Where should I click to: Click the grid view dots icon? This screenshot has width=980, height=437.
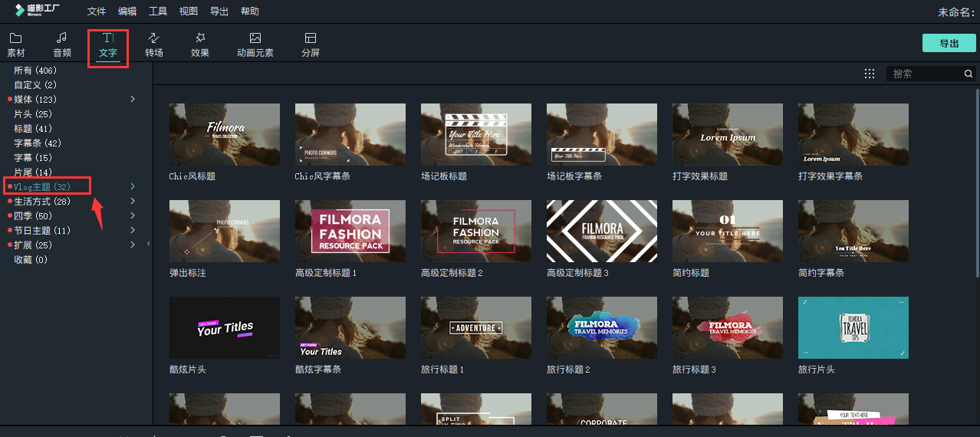click(x=870, y=74)
